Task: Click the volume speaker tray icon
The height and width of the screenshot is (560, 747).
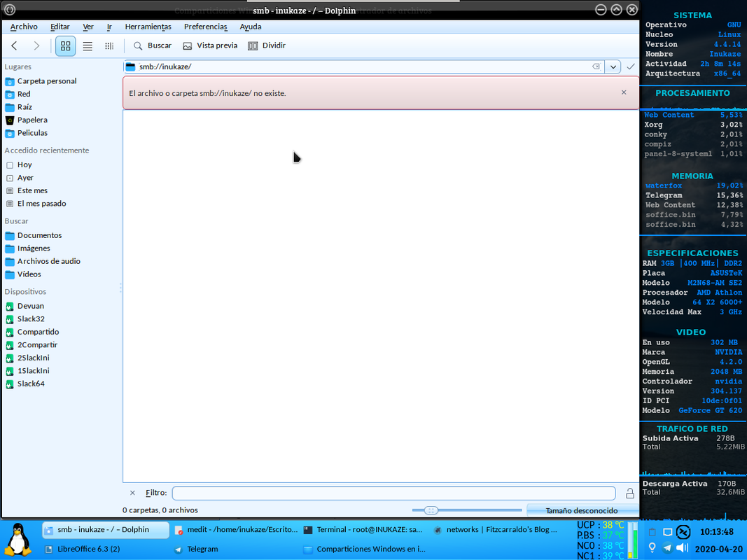Action: point(683,547)
